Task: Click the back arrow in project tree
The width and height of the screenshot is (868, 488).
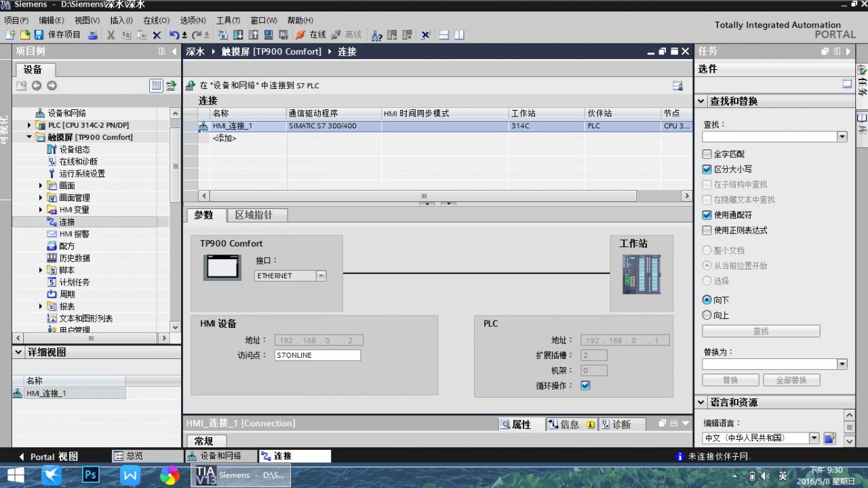Action: (37, 86)
